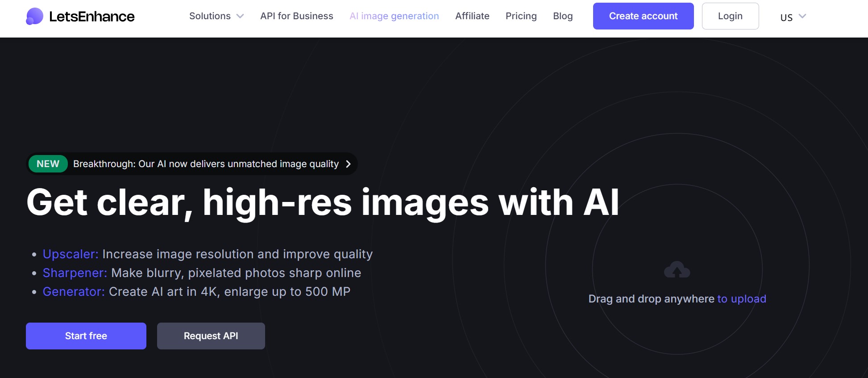868x378 pixels.
Task: Open the Affiliate page
Action: point(472,16)
